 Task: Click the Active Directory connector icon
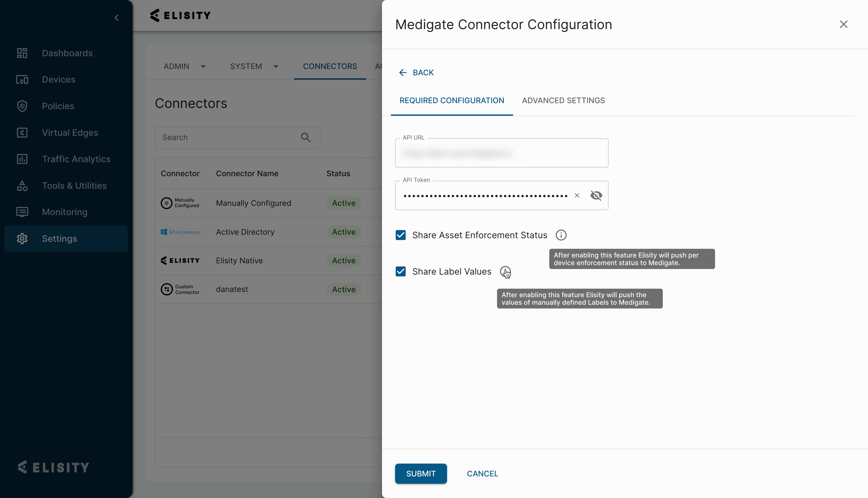[180, 232]
